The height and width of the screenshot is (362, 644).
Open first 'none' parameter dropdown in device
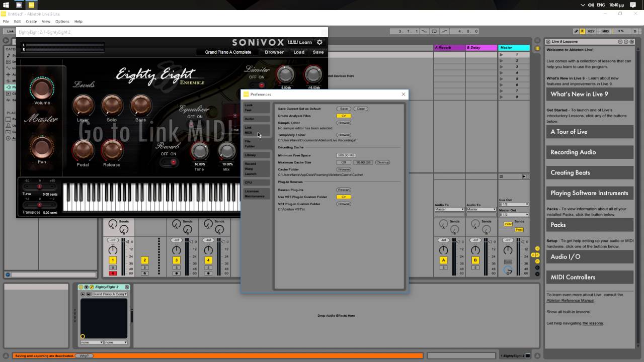point(92,342)
